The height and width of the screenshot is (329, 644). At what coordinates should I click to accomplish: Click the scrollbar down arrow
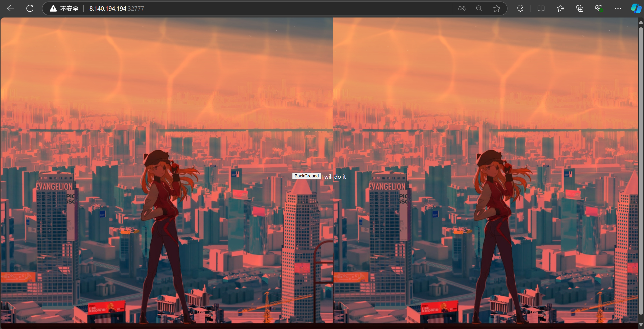(641, 324)
